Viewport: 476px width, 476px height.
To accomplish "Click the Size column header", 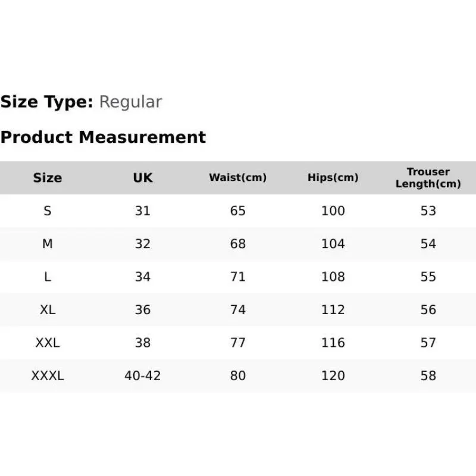I will coord(48,177).
